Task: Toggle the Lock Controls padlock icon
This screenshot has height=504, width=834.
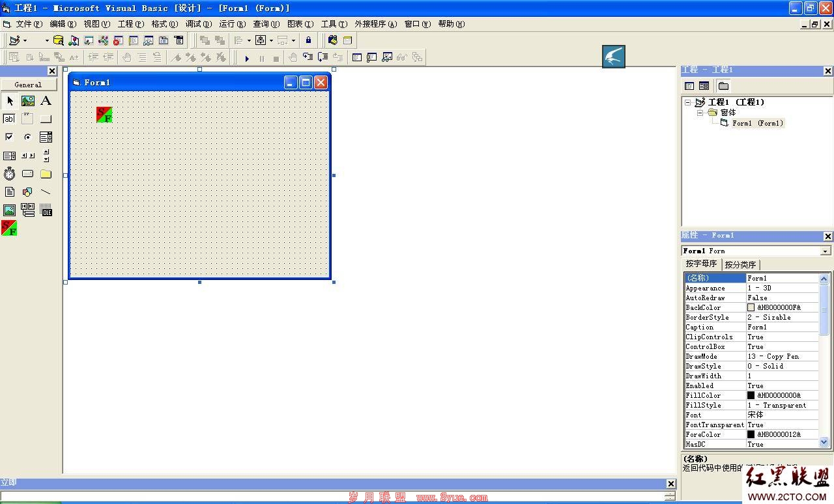Action: tap(309, 40)
